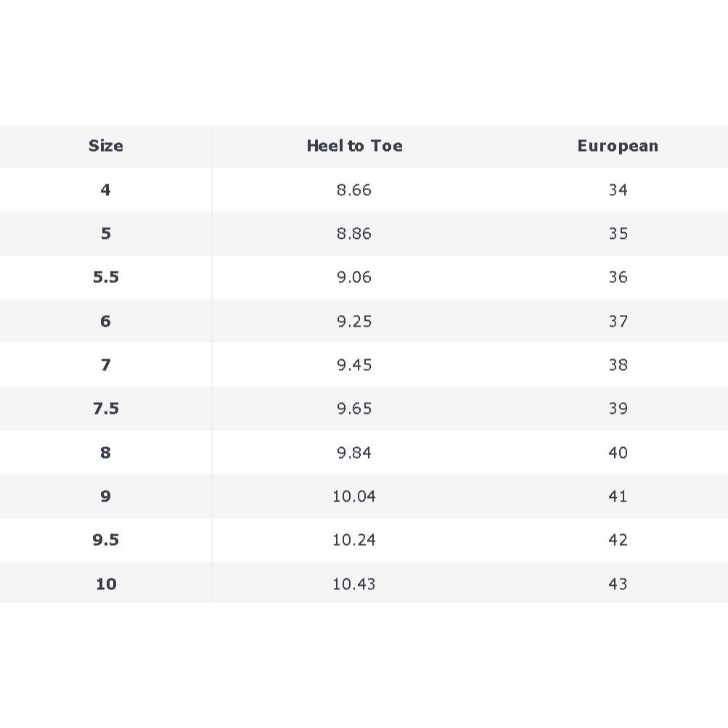Select the 10.43 measurement cell
Viewport: 728px width, 728px height.
(354, 584)
